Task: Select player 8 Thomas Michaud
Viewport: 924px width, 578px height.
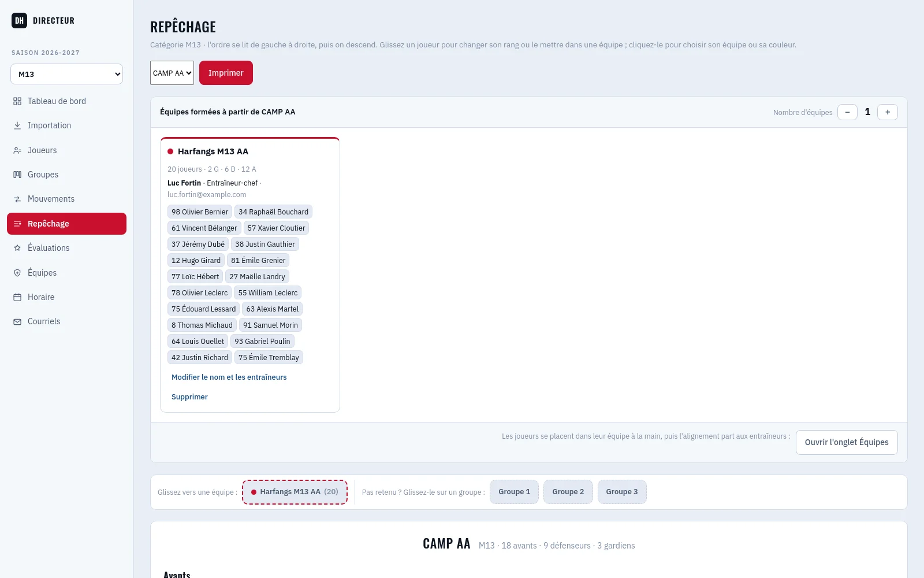Action: (x=202, y=325)
